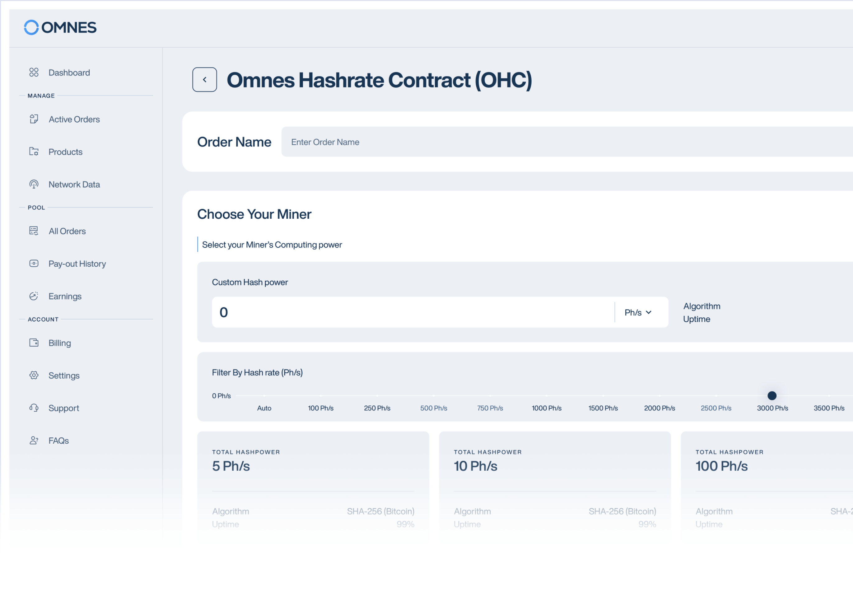Click the Dashboard grid icon
853x616 pixels.
point(34,72)
